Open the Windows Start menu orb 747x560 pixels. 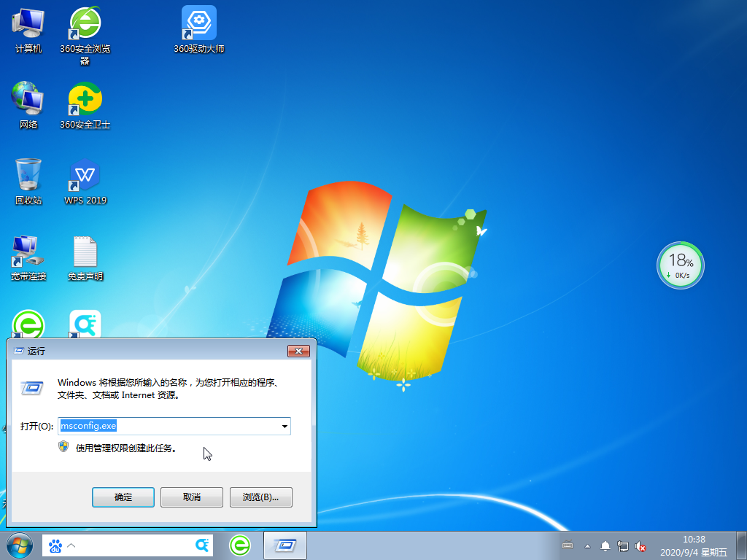(x=19, y=545)
